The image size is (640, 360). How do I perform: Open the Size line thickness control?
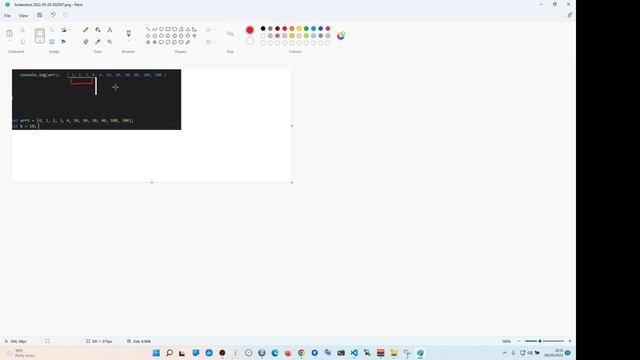point(230,34)
